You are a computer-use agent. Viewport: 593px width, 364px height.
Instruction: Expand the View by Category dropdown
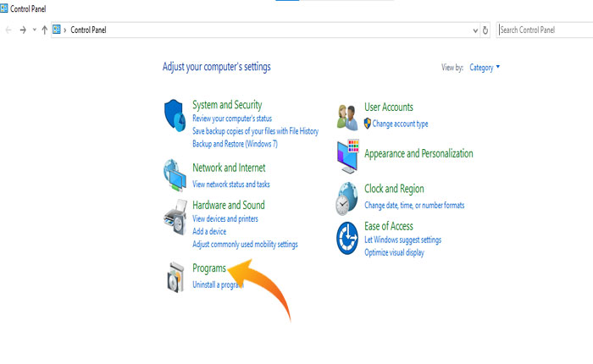click(x=485, y=68)
